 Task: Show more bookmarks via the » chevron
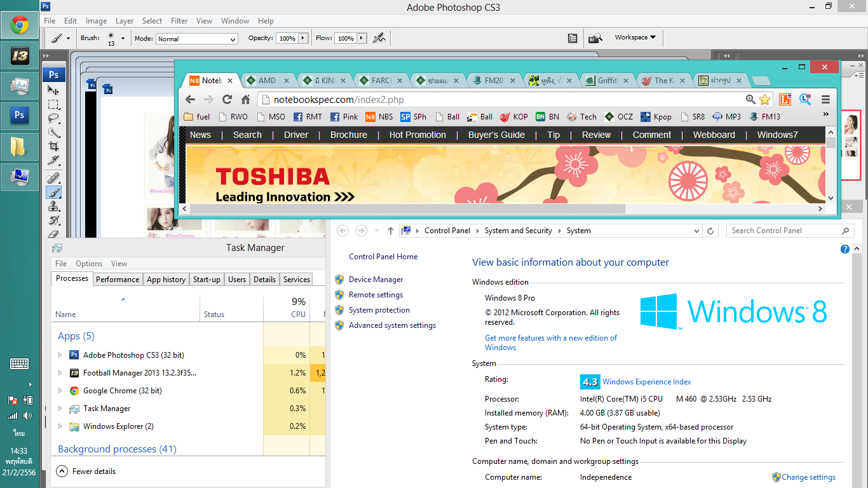click(x=826, y=115)
